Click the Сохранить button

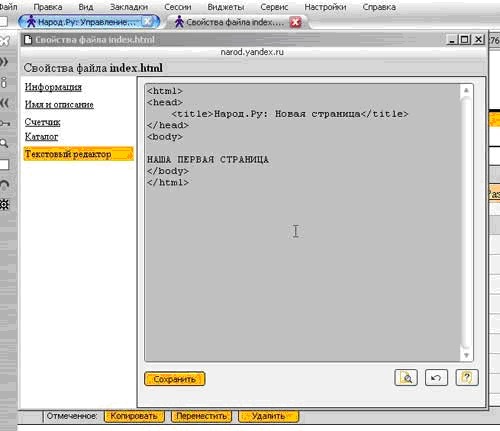point(174,379)
